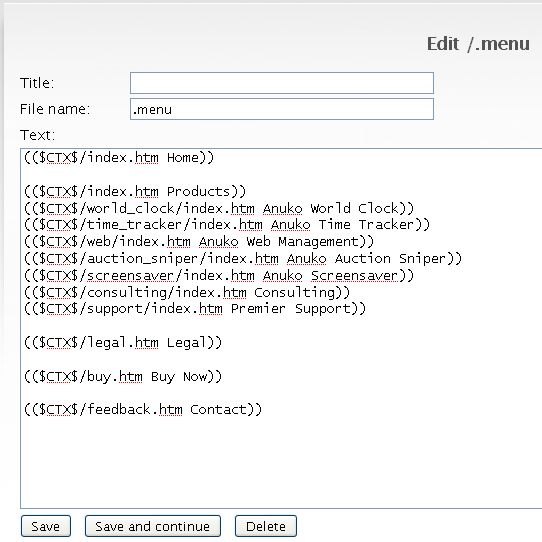Place cursor on the Products line

[x=135, y=191]
